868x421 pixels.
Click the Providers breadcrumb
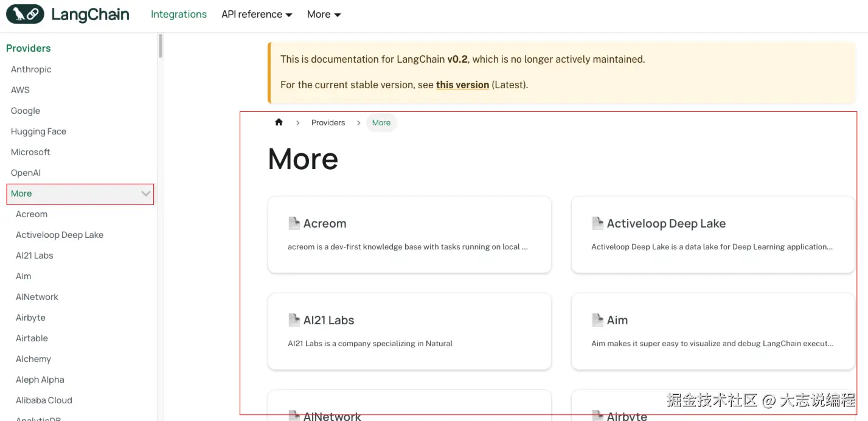point(328,123)
